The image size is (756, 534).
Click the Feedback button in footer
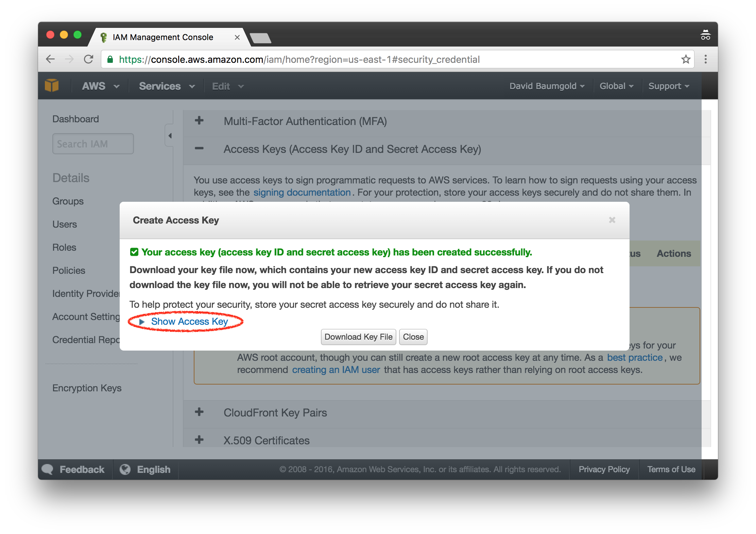click(x=82, y=469)
